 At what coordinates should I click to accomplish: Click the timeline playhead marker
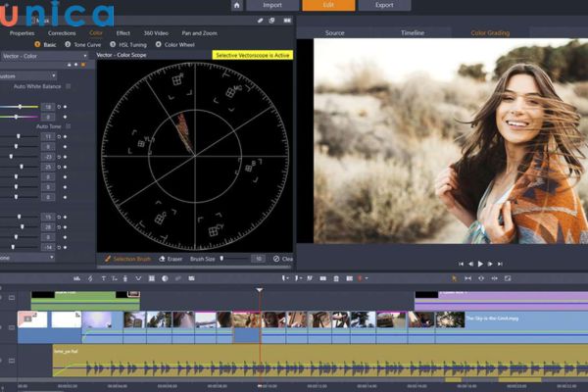[260, 290]
